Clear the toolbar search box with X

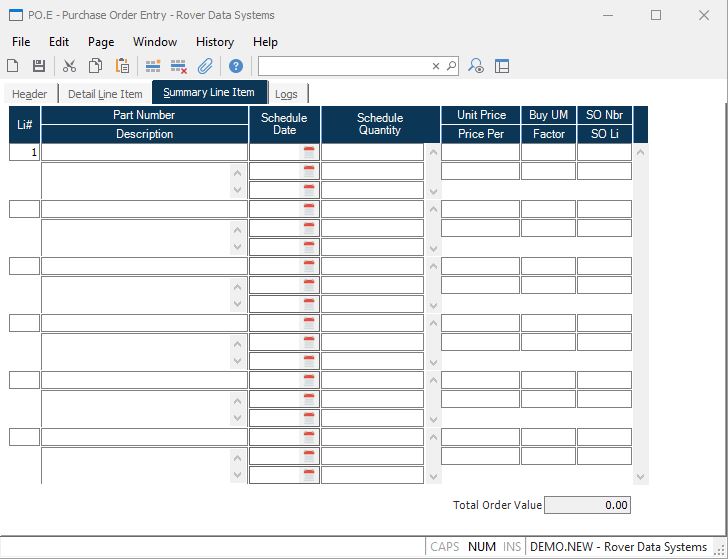[x=436, y=66]
